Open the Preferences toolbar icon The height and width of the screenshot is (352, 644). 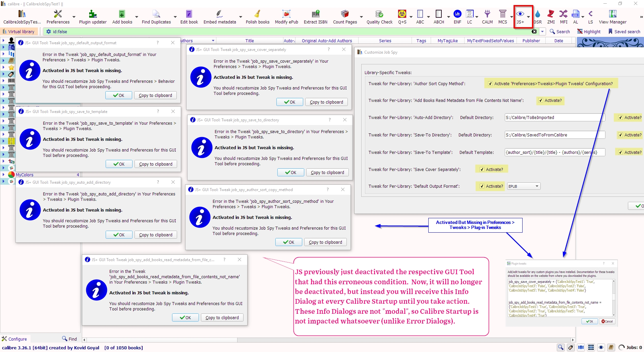tap(58, 17)
